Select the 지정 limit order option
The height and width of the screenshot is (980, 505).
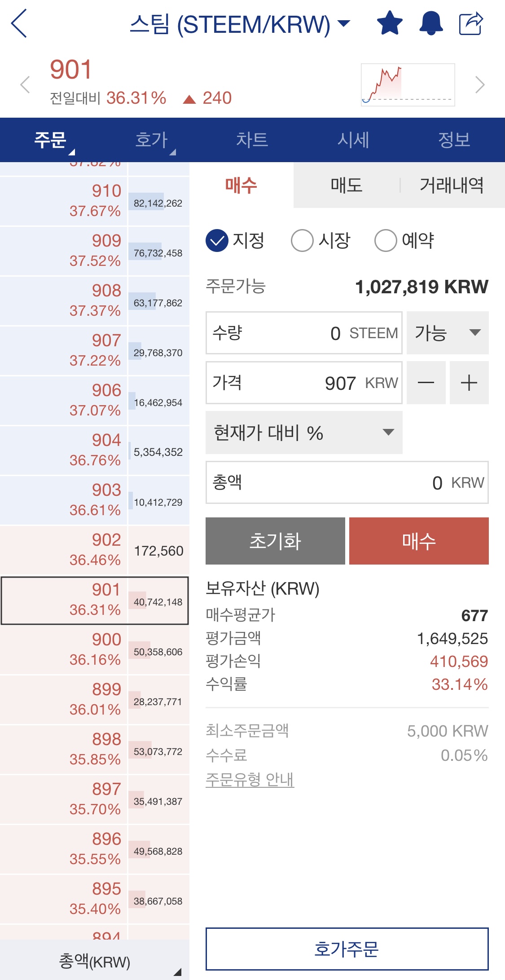coord(235,240)
